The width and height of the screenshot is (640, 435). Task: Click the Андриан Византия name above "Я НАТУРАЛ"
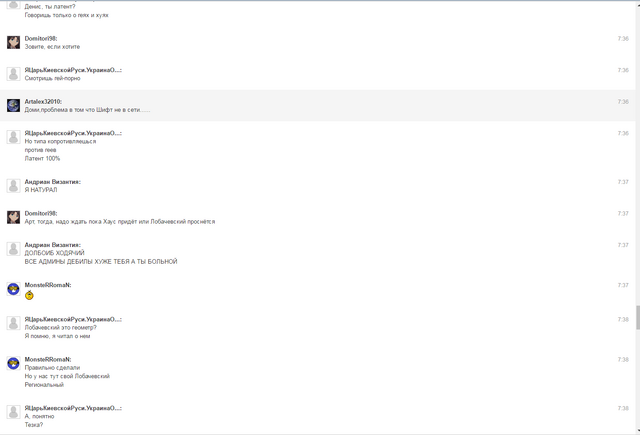[x=53, y=182]
